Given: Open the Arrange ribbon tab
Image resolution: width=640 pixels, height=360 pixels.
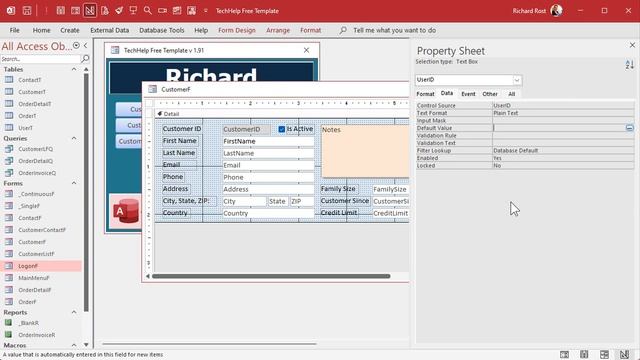Looking at the screenshot, I should pyautogui.click(x=278, y=30).
